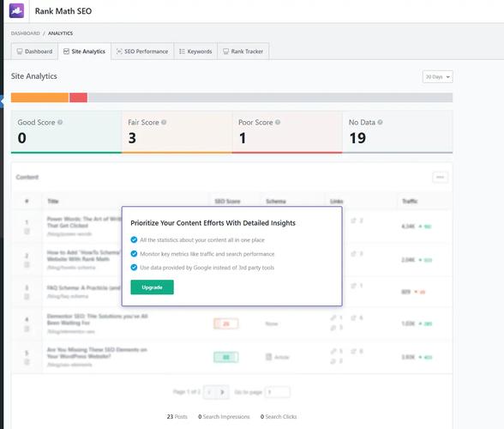
Task: Click the red segment of the score bar
Action: pos(79,98)
